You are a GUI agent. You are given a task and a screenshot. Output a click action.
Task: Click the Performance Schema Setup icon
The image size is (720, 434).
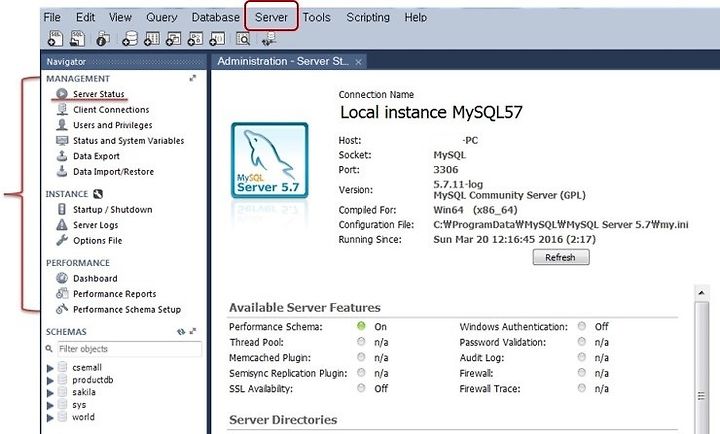click(62, 309)
